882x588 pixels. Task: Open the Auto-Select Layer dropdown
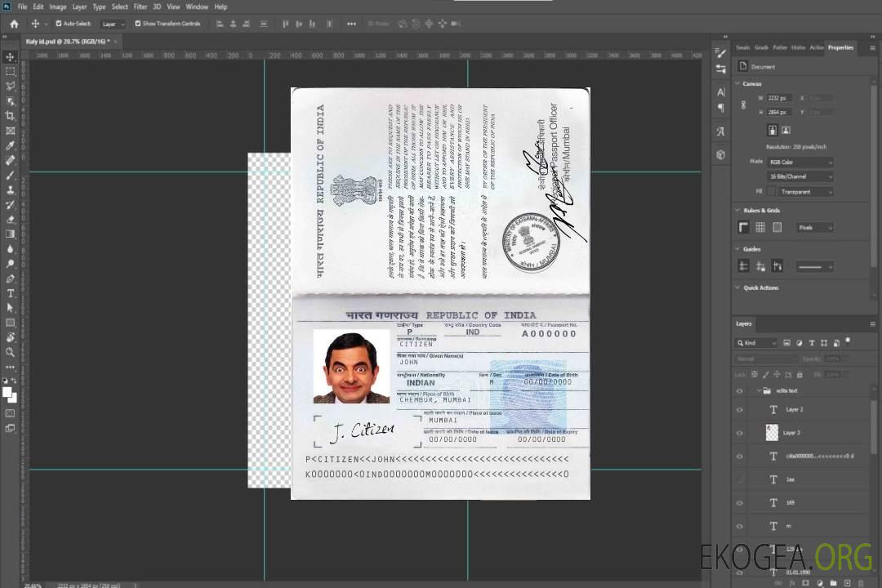click(x=113, y=24)
